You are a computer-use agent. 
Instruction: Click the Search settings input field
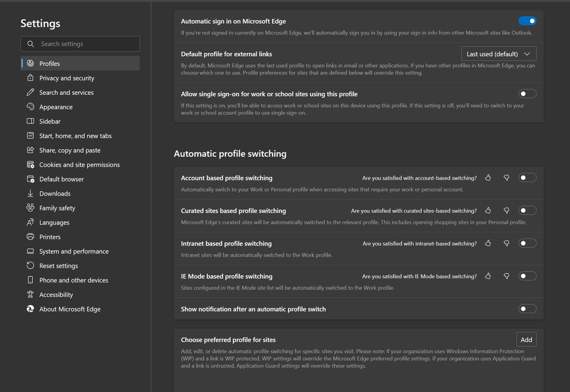click(x=86, y=44)
